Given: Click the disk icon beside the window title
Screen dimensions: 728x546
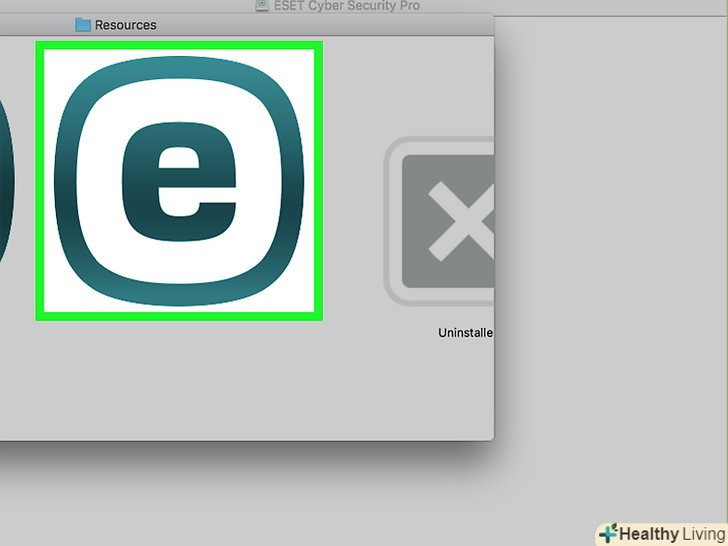Looking at the screenshot, I should [x=262, y=6].
